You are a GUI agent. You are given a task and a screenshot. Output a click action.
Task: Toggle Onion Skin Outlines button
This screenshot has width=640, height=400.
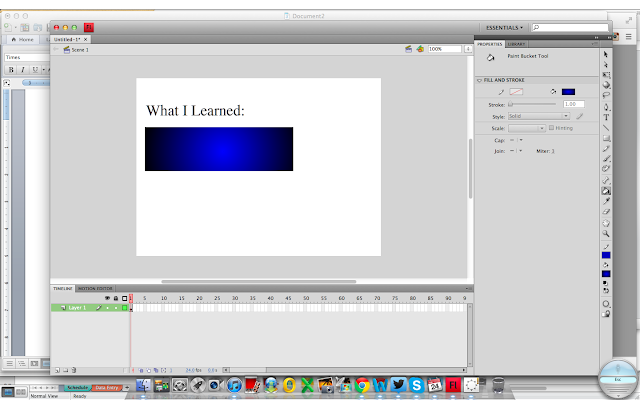[x=149, y=370]
